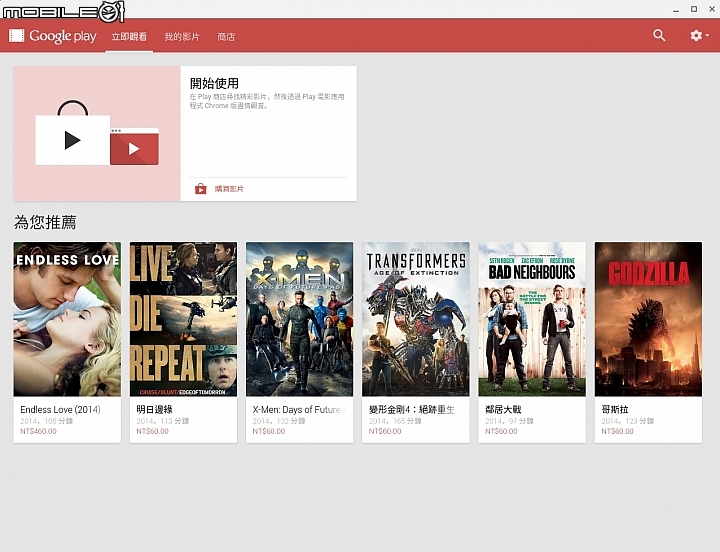Click the Endless Love (2014) title text
Screen dimensions: 720x552
click(x=60, y=409)
